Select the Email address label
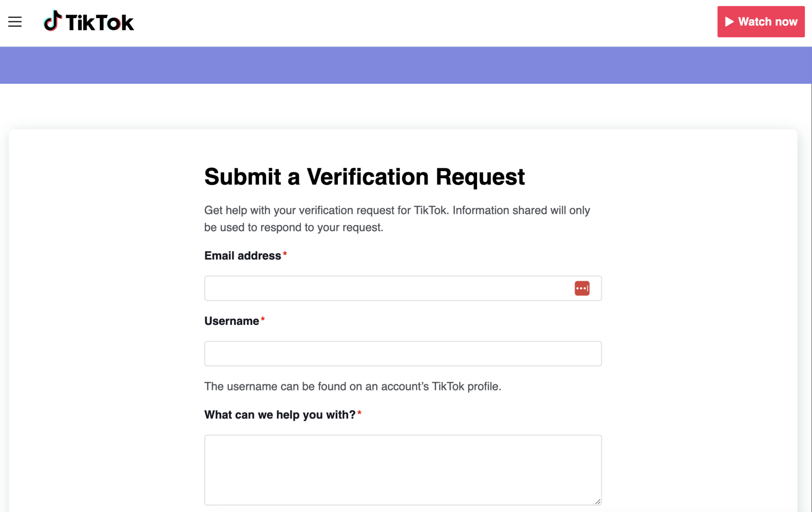The height and width of the screenshot is (512, 812). [x=242, y=256]
